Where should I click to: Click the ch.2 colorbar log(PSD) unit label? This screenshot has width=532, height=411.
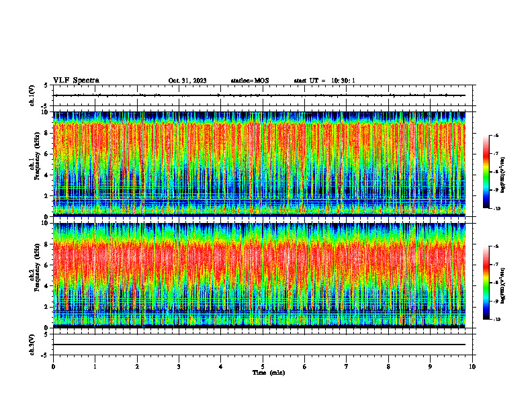click(504, 285)
